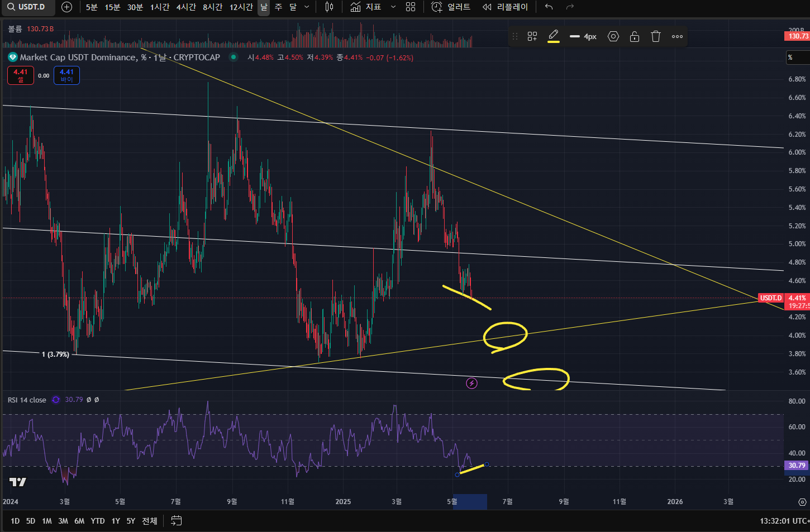Open timezone menu at 13:32:01 UTC
The image size is (810, 532).
coord(784,521)
